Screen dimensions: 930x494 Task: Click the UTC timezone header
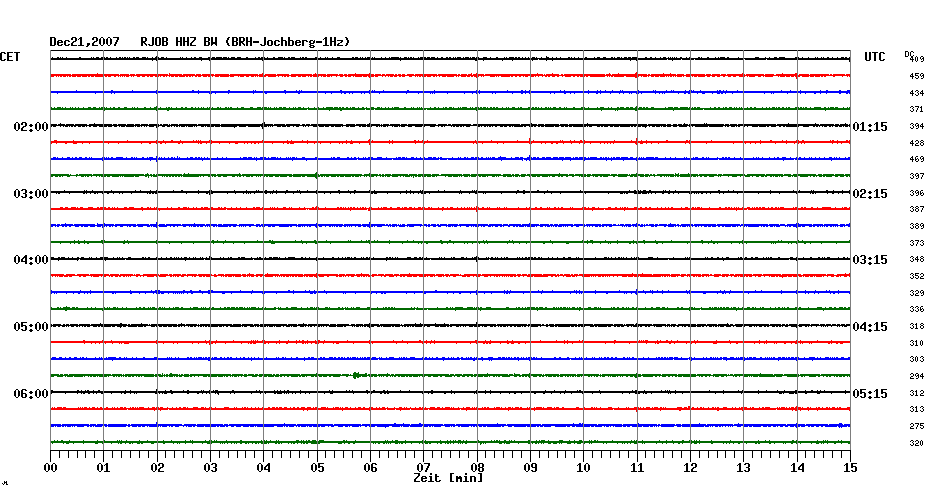(x=875, y=57)
